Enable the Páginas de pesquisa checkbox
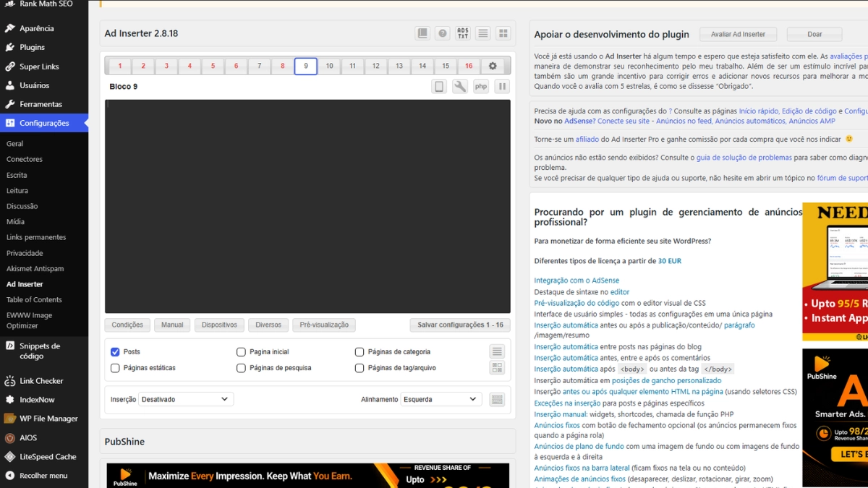 pyautogui.click(x=241, y=368)
